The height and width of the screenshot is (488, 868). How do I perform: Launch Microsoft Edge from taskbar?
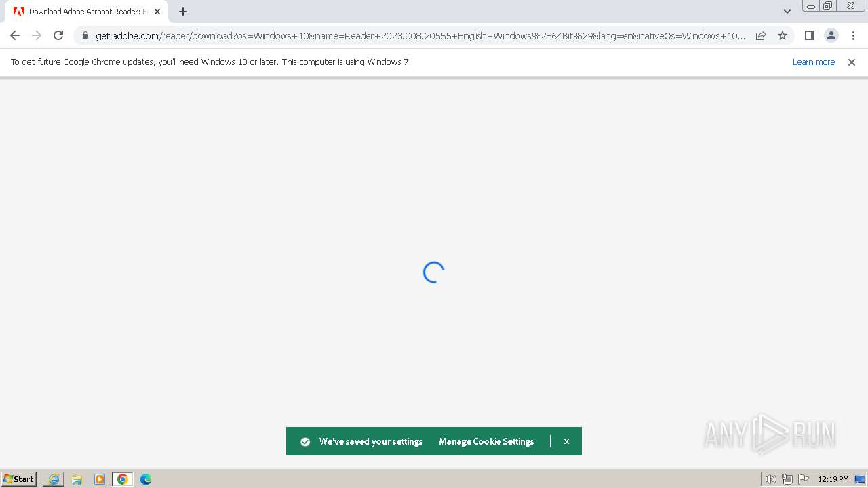click(146, 479)
